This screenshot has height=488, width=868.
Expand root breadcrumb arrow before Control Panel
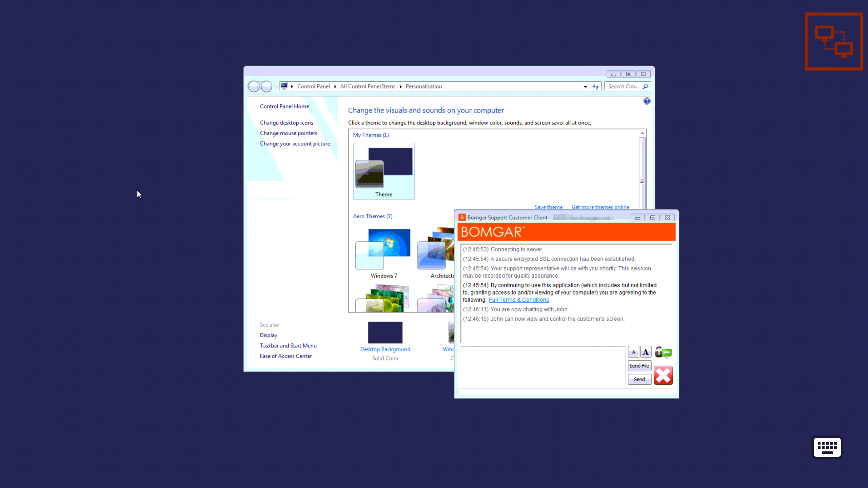(x=292, y=86)
